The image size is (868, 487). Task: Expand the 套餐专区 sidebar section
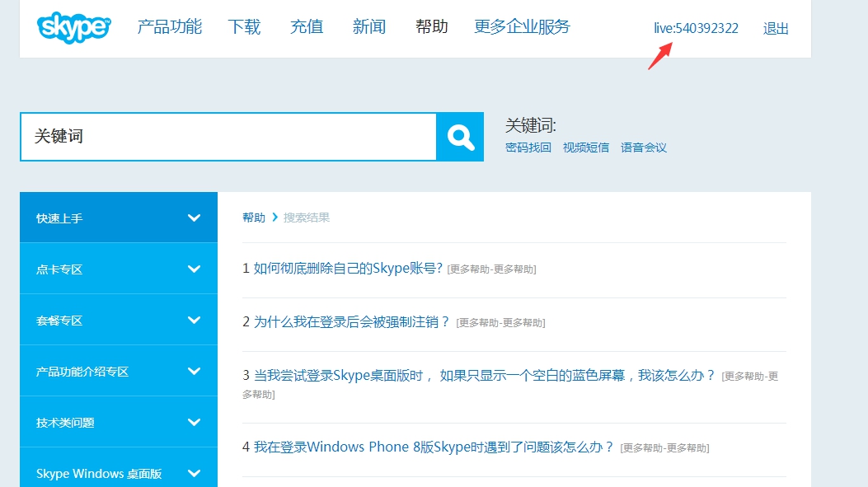118,320
